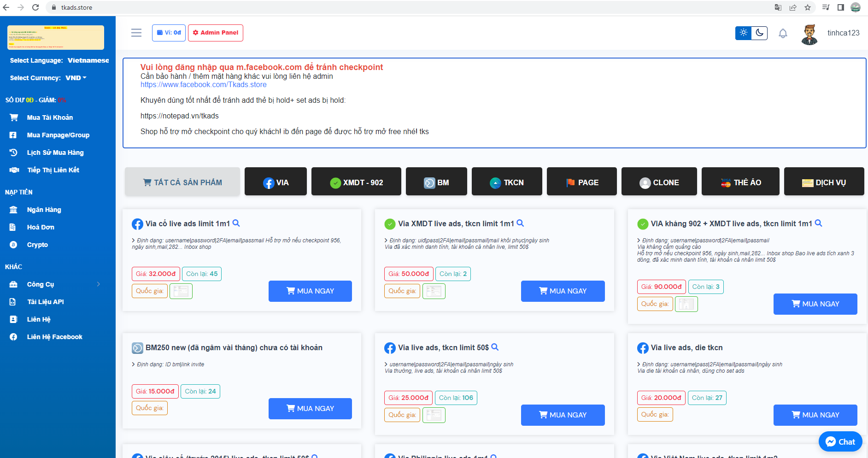Screen dimensions: 868x458
Task: Toggle the browser side panel icon
Action: (x=841, y=7)
